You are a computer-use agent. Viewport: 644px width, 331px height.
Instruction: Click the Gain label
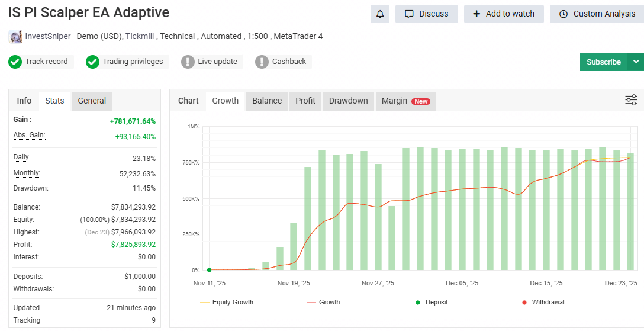(x=22, y=120)
